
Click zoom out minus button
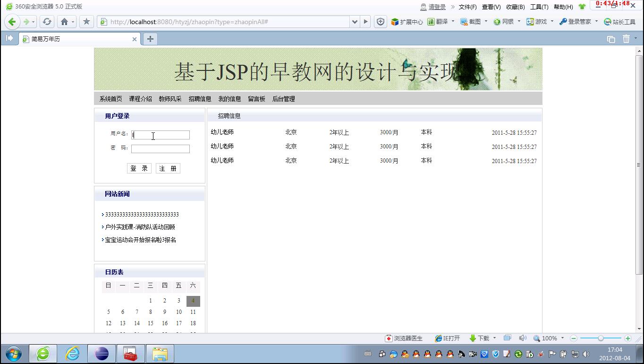pos(574,338)
